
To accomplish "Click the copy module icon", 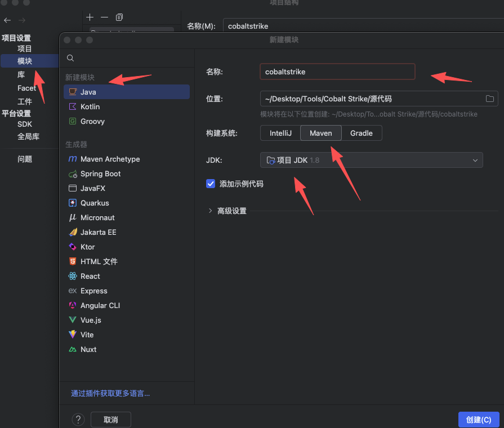I will point(119,17).
